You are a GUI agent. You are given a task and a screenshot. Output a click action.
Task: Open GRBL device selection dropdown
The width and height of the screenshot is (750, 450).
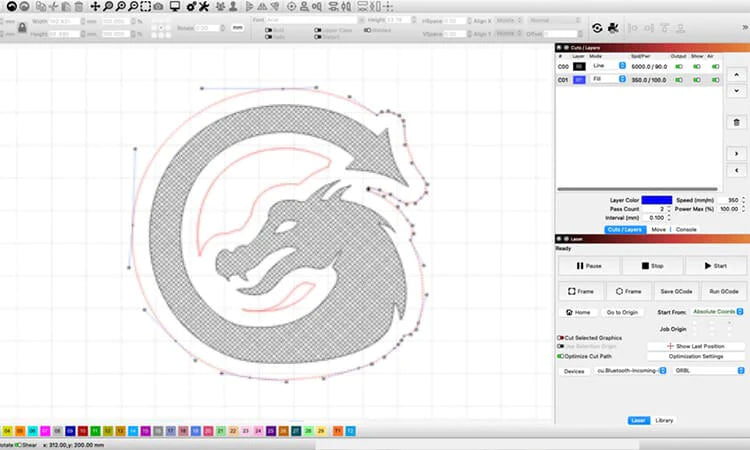coord(708,371)
